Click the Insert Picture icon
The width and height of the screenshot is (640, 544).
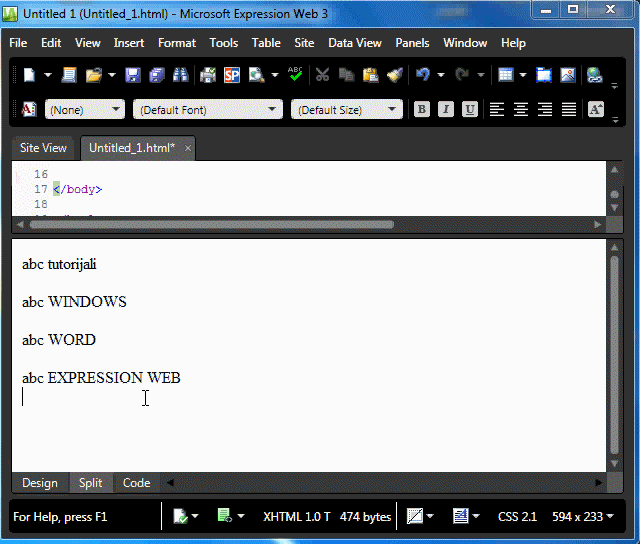pyautogui.click(x=568, y=75)
